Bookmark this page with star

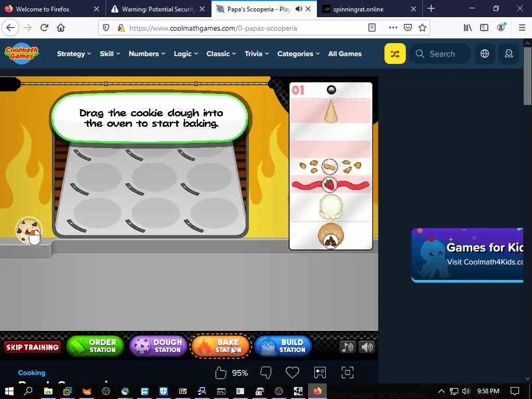(x=422, y=28)
